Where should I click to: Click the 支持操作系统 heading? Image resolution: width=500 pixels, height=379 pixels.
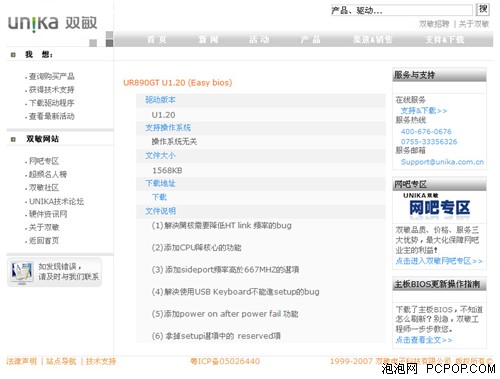click(x=168, y=128)
